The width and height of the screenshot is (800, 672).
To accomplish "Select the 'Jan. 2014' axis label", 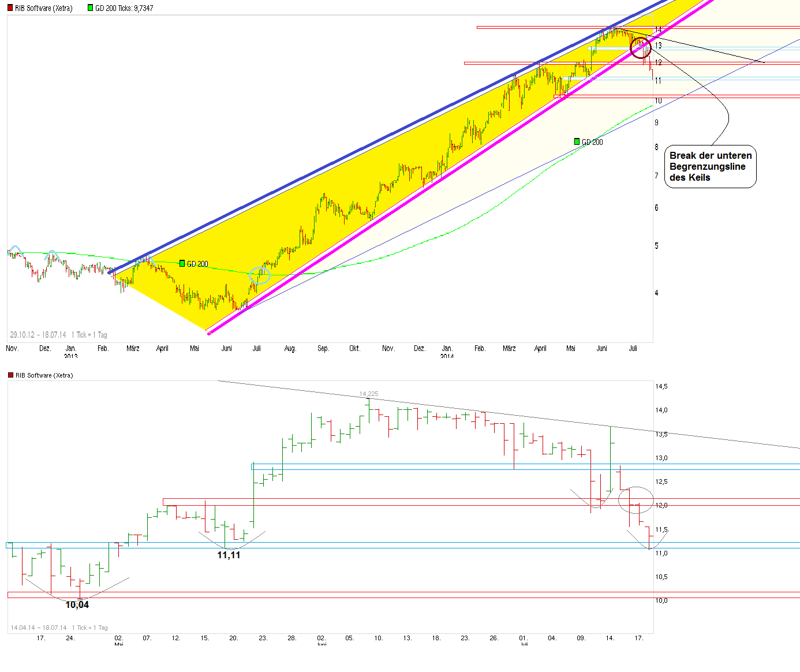I will point(447,351).
